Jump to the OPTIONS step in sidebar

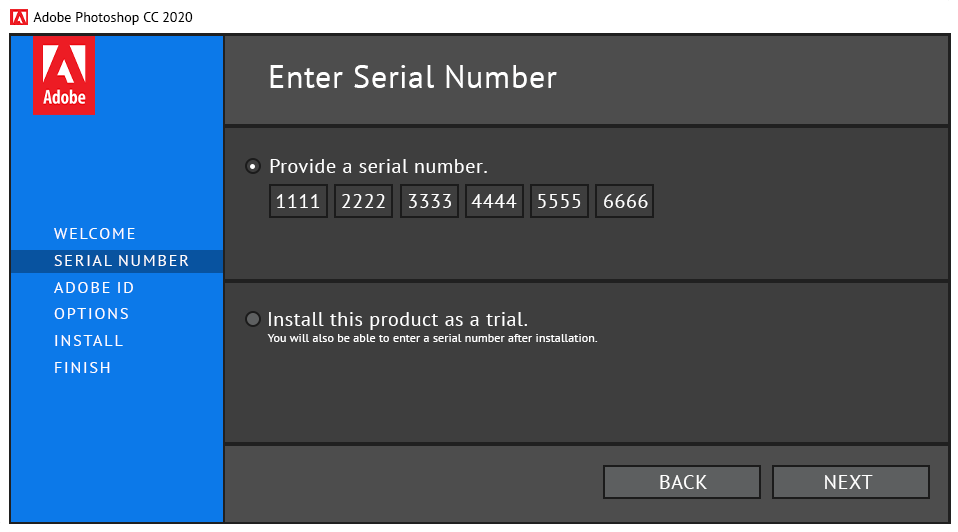tap(92, 314)
